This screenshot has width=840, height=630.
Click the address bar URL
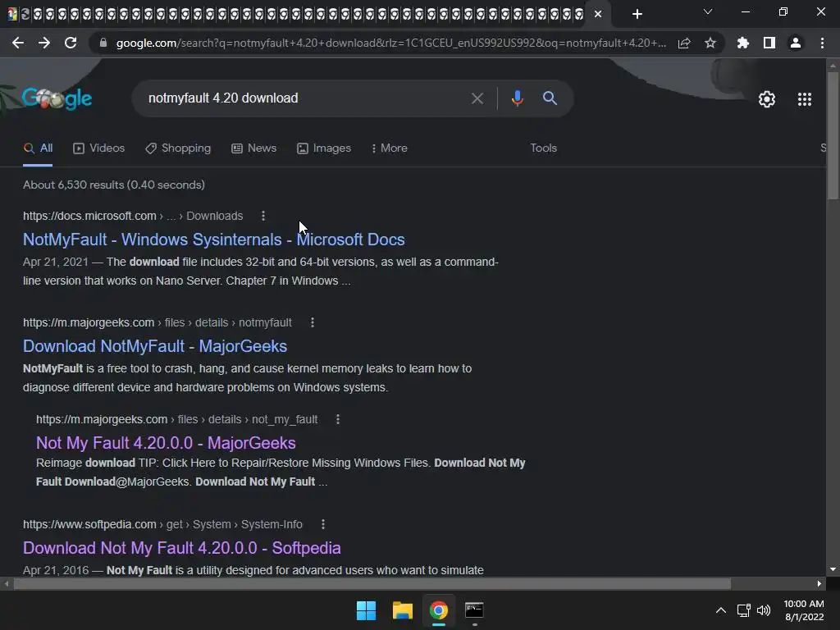pos(391,43)
